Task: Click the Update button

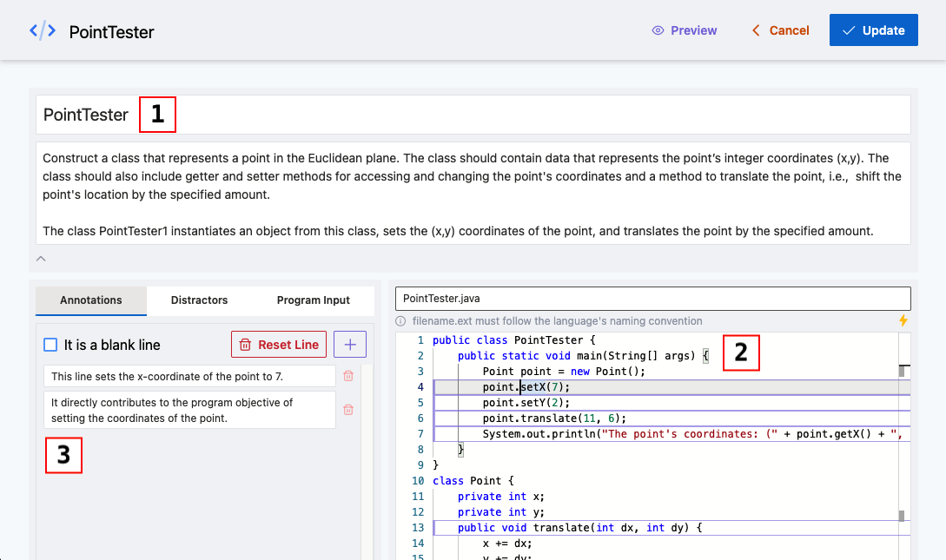Action: tap(874, 30)
